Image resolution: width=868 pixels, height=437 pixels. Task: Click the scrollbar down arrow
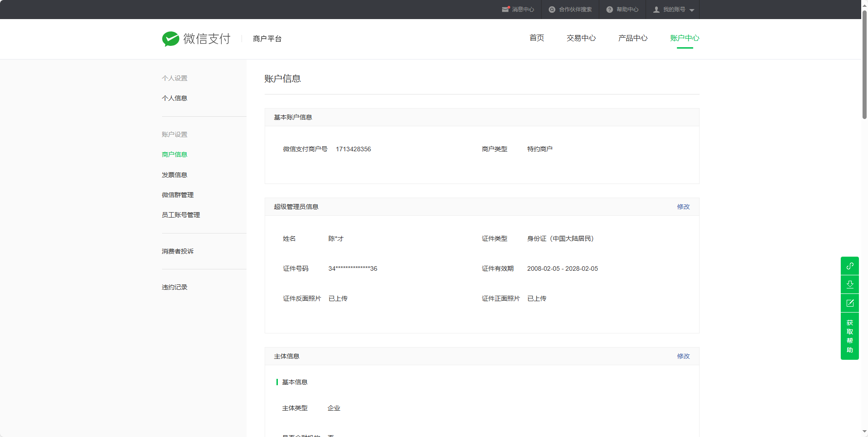point(864,432)
